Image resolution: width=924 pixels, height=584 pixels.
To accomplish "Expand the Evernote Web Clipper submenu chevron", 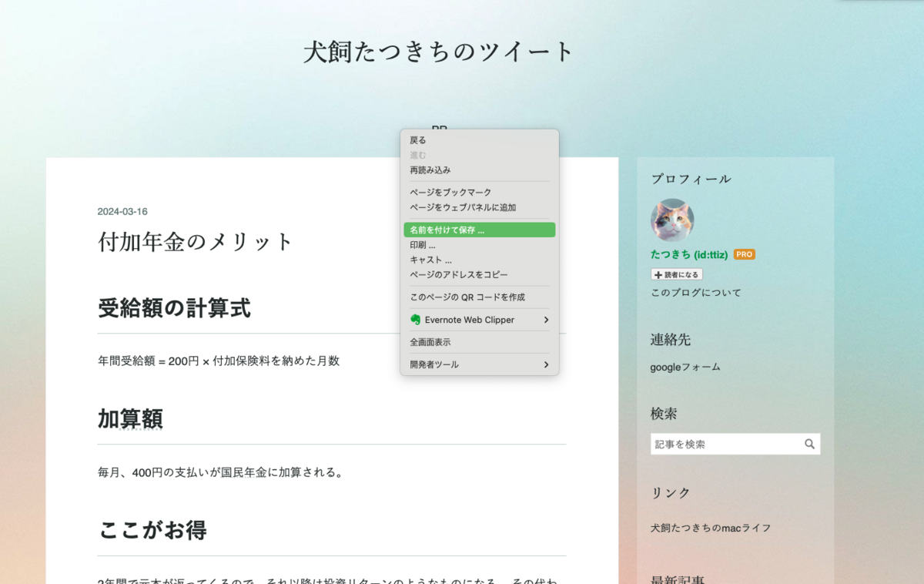I will pyautogui.click(x=546, y=319).
